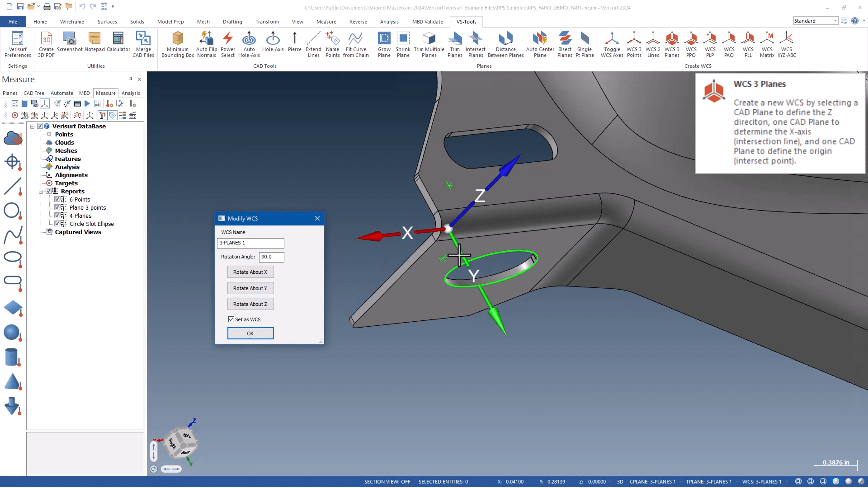The height and width of the screenshot is (488, 868).
Task: Pin the Measure panel
Action: (131, 79)
